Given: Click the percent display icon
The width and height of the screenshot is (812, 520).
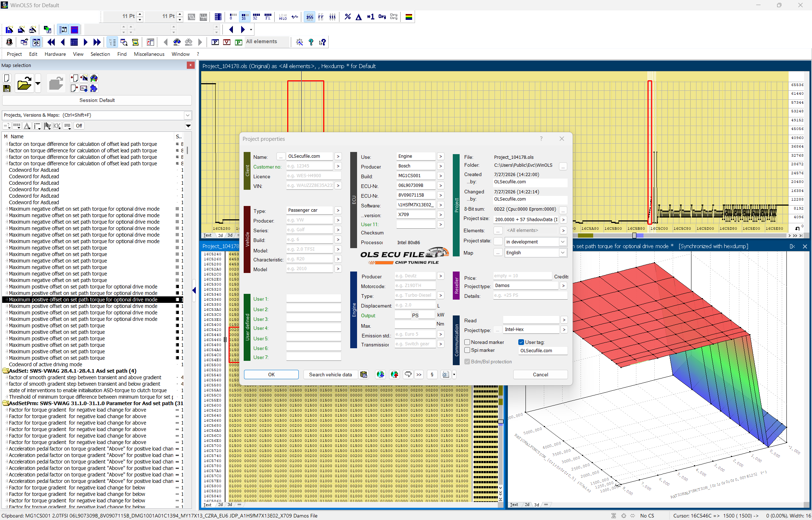Looking at the screenshot, I should pyautogui.click(x=347, y=17).
